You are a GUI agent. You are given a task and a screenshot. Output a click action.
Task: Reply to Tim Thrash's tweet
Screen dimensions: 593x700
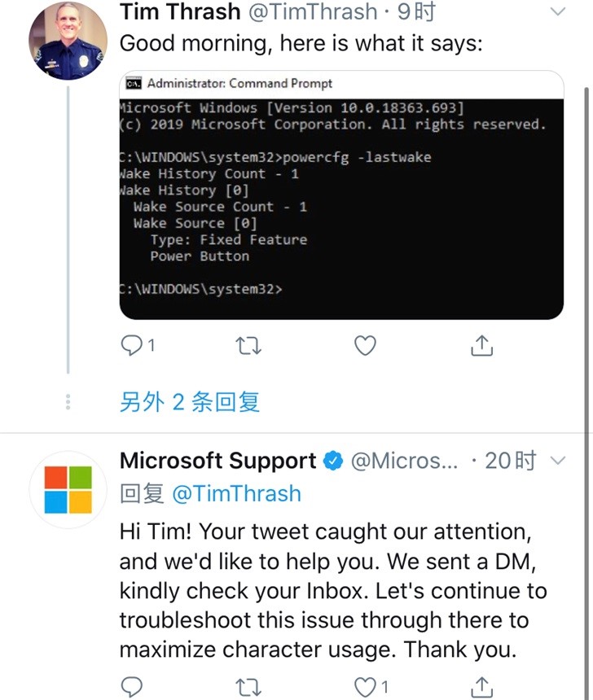tap(132, 346)
